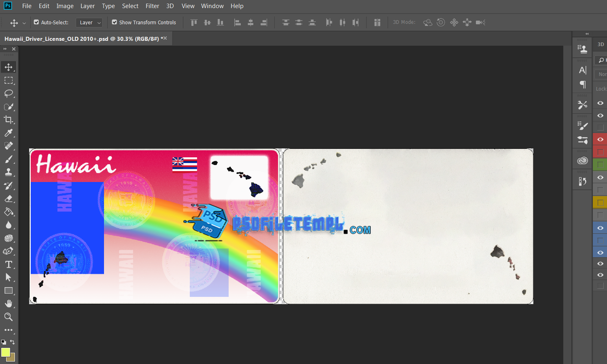Viewport: 607px width, 364px height.
Task: Reset default foreground and background colors
Action: point(3,342)
